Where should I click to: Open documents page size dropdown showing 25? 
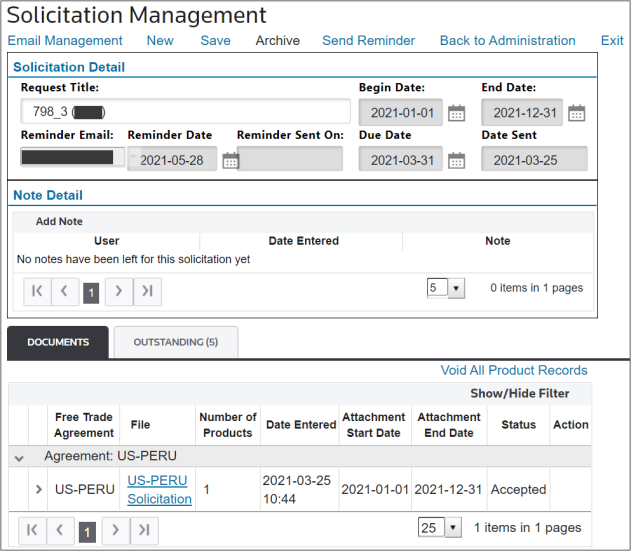point(453,527)
